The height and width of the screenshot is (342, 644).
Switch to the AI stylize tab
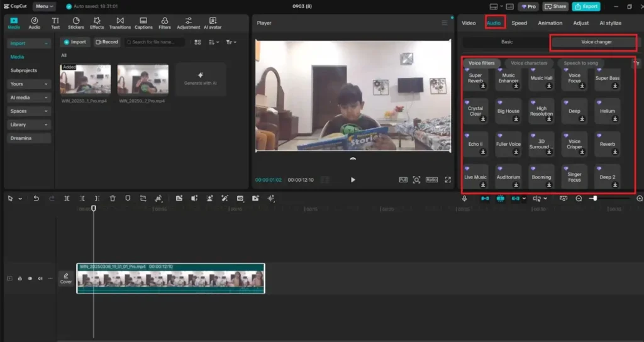coord(610,23)
